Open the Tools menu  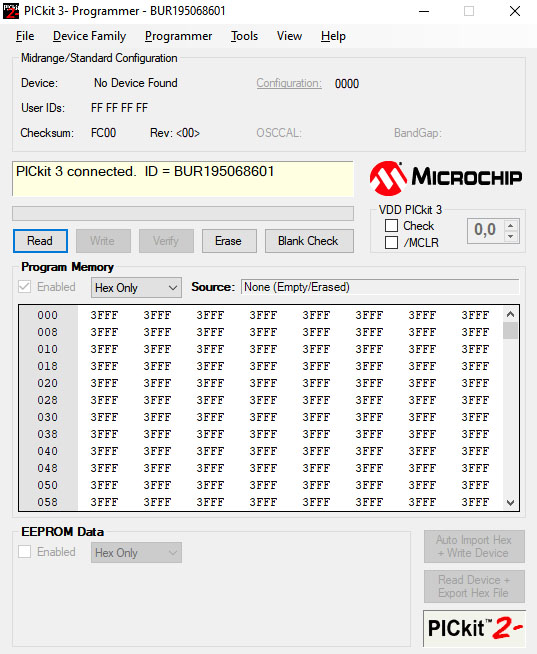(245, 36)
